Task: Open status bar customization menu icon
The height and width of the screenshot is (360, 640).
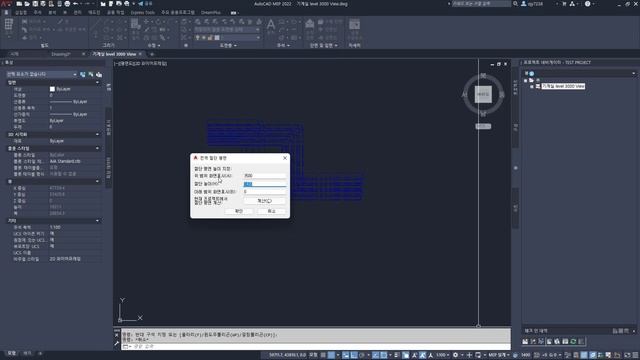Action: pos(635,355)
